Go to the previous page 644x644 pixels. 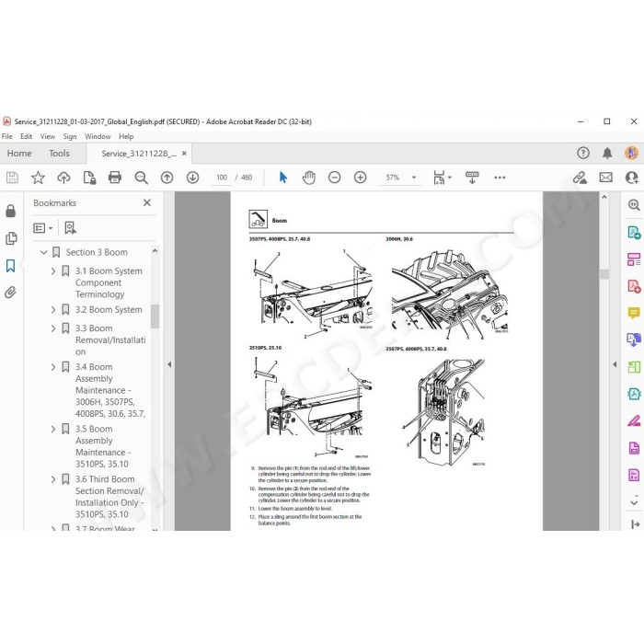click(167, 178)
